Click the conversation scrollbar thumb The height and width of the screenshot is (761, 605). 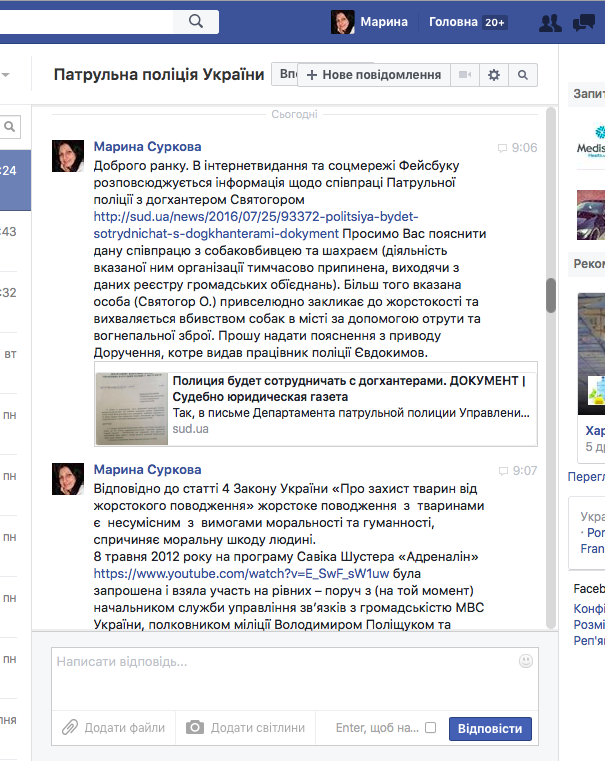coord(551,295)
